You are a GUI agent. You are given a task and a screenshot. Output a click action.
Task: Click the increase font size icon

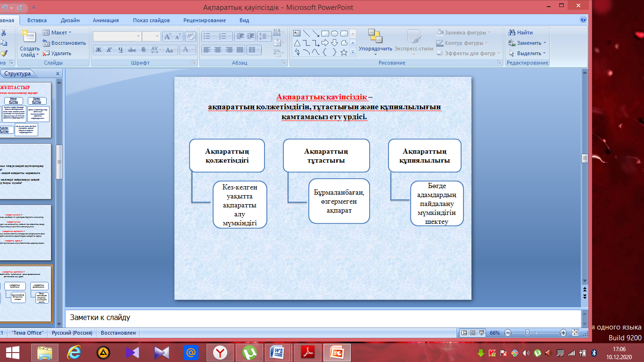tap(167, 36)
